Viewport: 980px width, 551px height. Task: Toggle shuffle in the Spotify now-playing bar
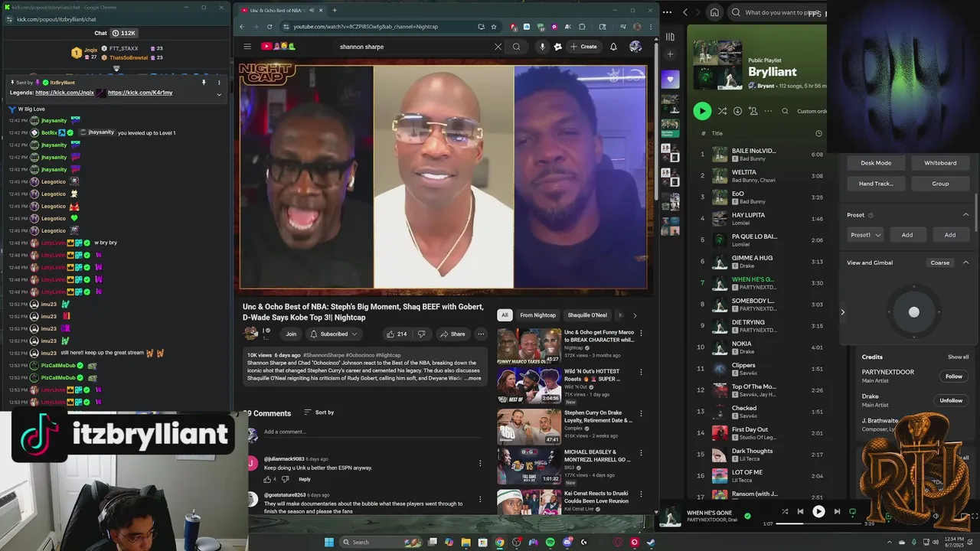coord(785,511)
